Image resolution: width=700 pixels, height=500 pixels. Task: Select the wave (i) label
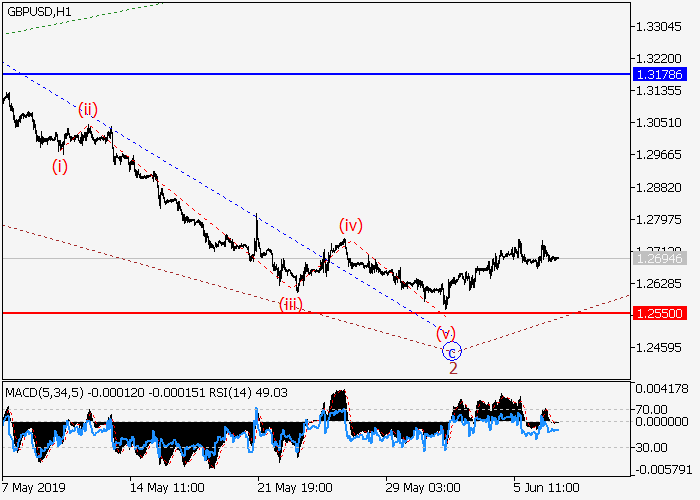(61, 166)
